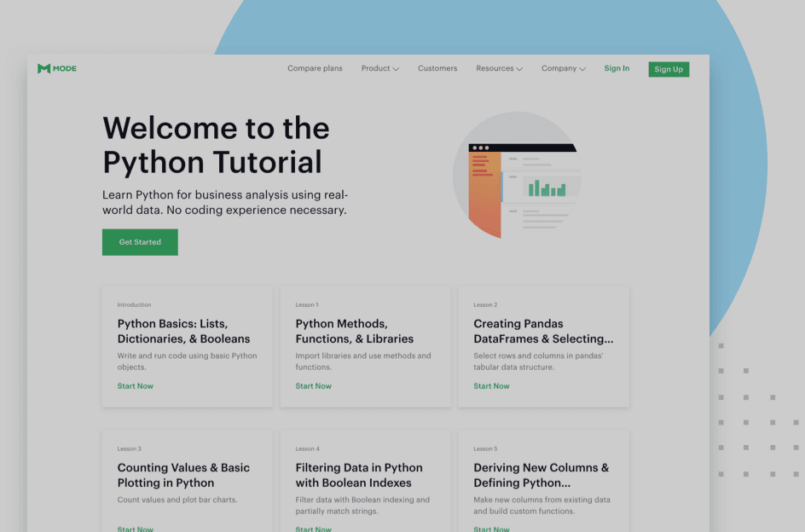This screenshot has height=532, width=805.
Task: Open the Resources dropdown
Action: [498, 68]
